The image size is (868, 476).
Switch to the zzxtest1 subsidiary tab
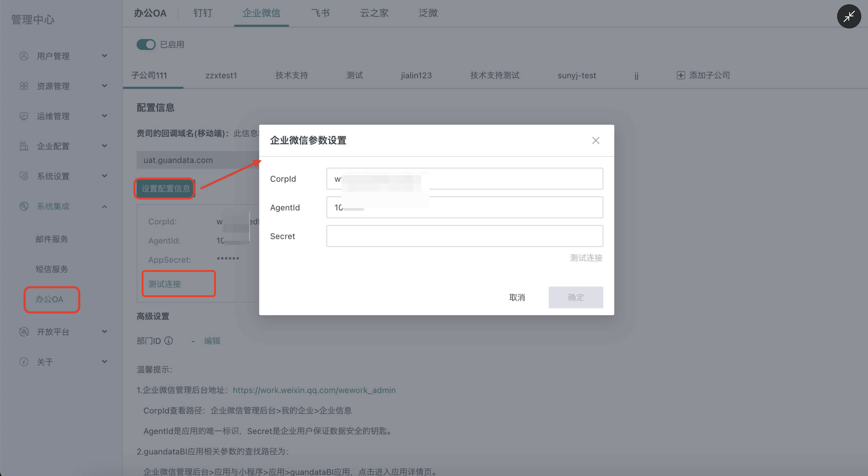coord(221,75)
